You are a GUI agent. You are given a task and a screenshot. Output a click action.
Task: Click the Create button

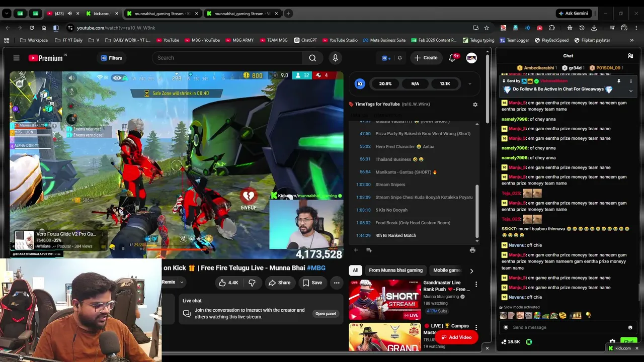click(x=426, y=58)
